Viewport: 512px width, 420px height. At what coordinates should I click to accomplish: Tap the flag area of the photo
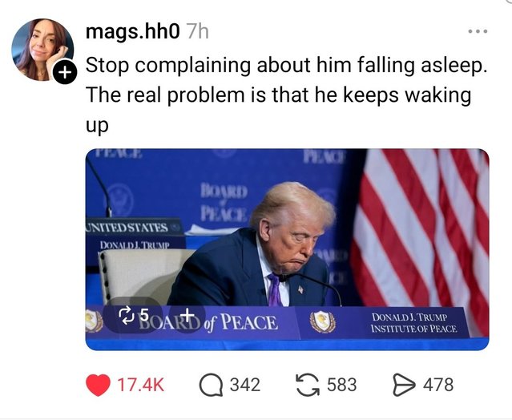[x=421, y=228]
